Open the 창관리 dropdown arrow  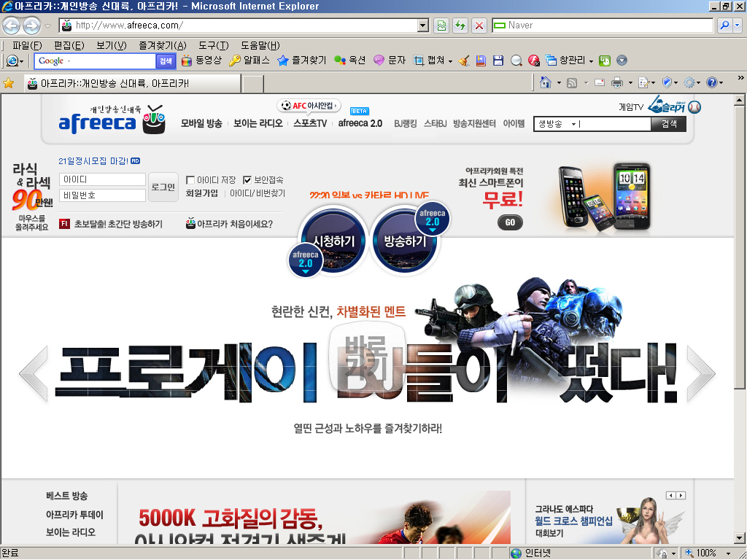(591, 61)
